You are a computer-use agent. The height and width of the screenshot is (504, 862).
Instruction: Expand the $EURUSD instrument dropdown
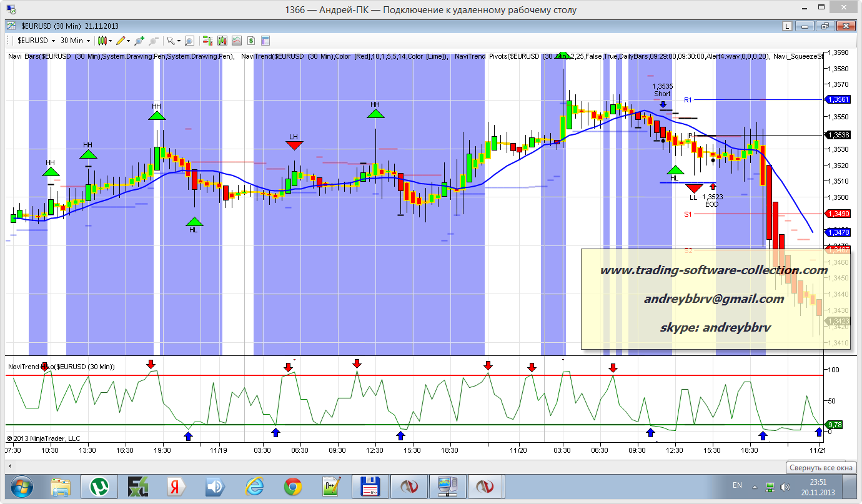pos(54,41)
